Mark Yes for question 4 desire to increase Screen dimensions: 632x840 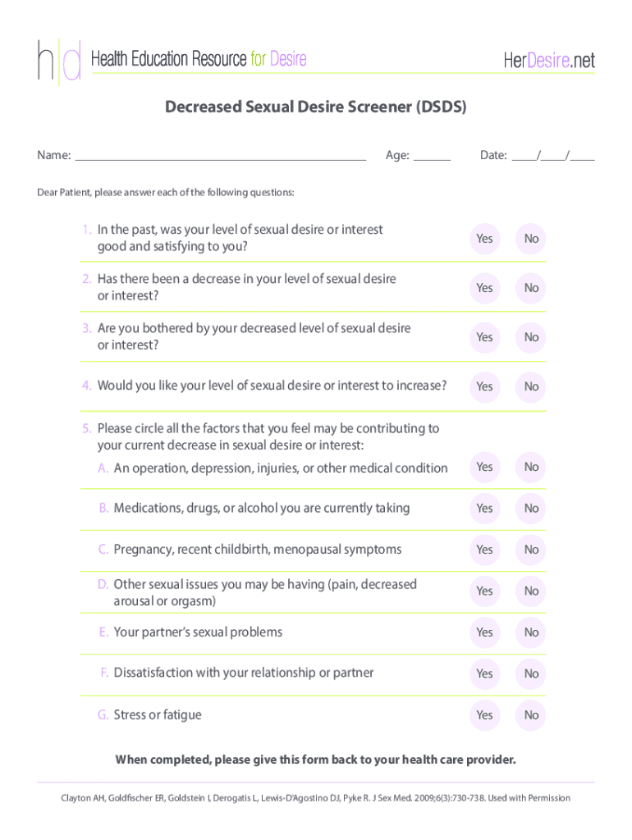(x=484, y=386)
